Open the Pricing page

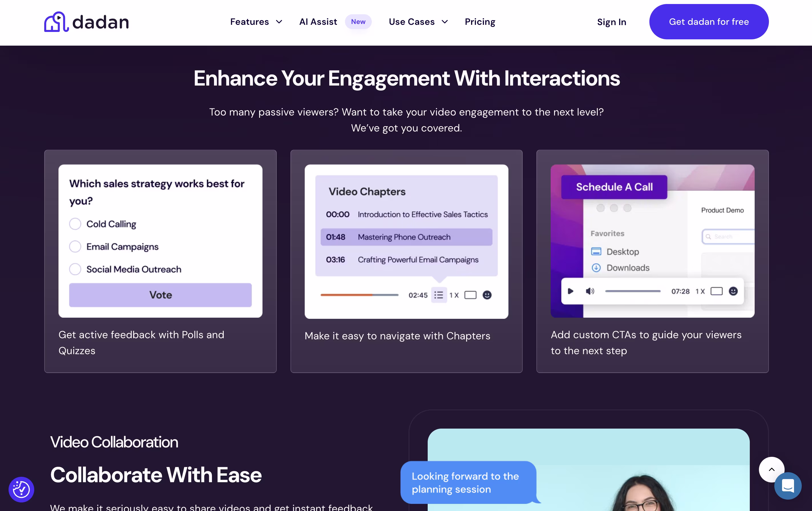[480, 22]
